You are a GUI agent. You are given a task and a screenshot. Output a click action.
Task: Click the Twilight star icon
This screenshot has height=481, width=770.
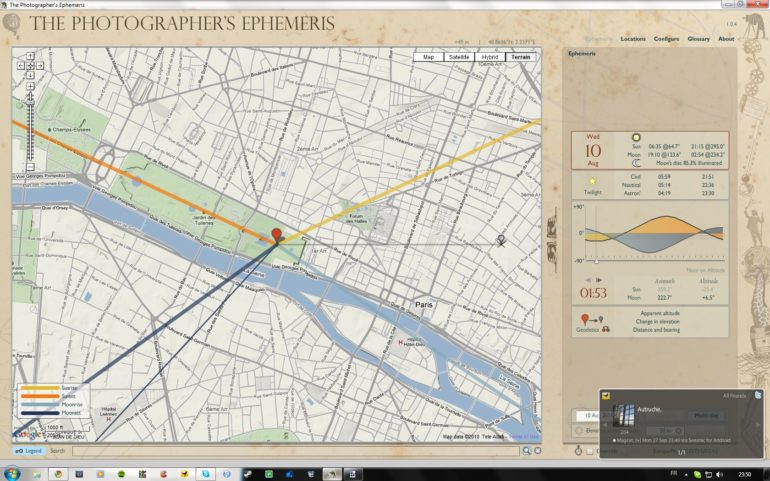pos(592,181)
